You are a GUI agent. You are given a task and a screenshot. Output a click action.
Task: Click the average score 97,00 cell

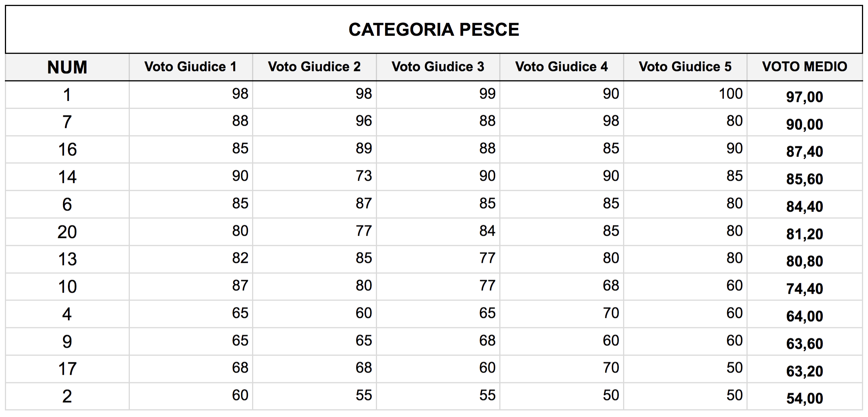pyautogui.click(x=805, y=95)
